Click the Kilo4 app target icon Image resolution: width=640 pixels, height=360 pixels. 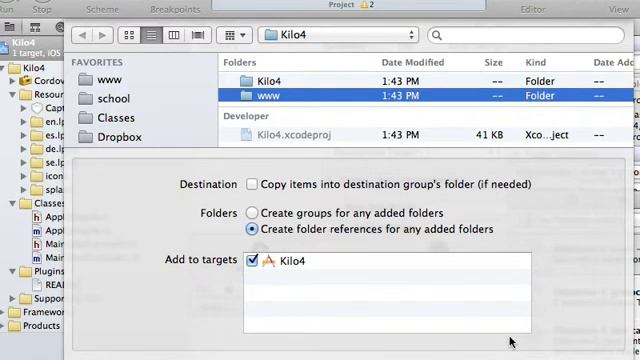tap(269, 261)
